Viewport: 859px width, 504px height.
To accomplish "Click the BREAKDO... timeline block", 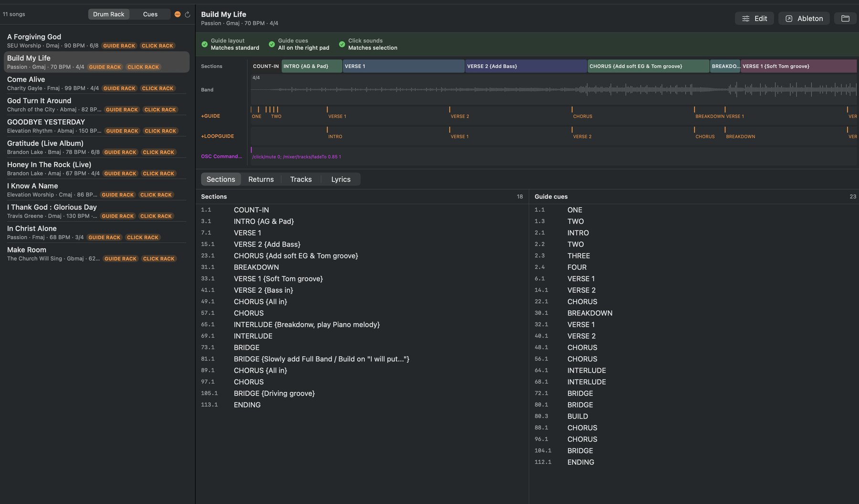I will [x=725, y=66].
